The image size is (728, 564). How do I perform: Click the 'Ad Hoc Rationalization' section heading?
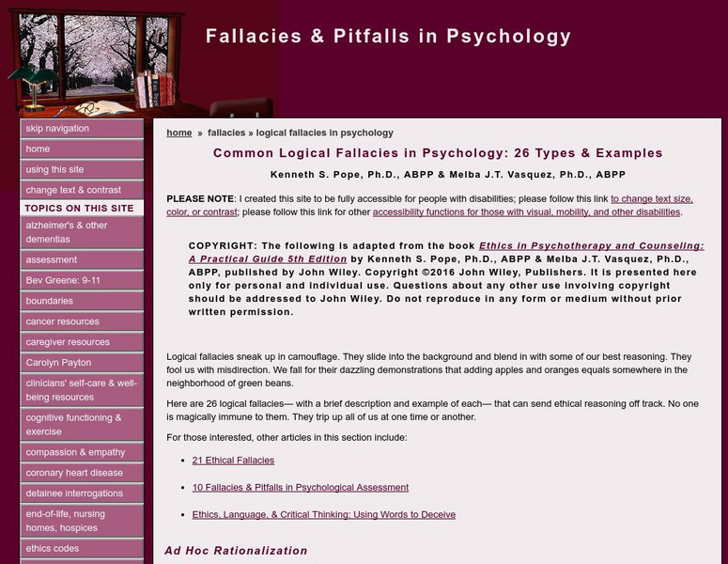tap(236, 551)
